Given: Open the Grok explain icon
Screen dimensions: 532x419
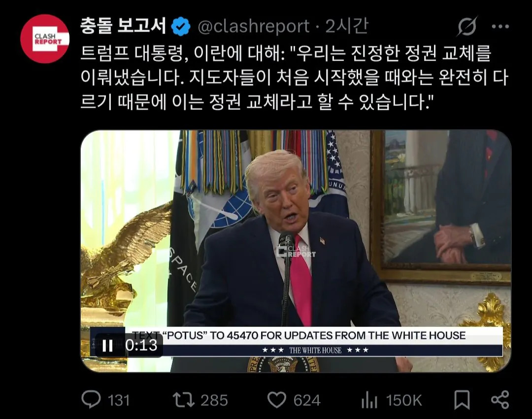Looking at the screenshot, I should tap(467, 26).
